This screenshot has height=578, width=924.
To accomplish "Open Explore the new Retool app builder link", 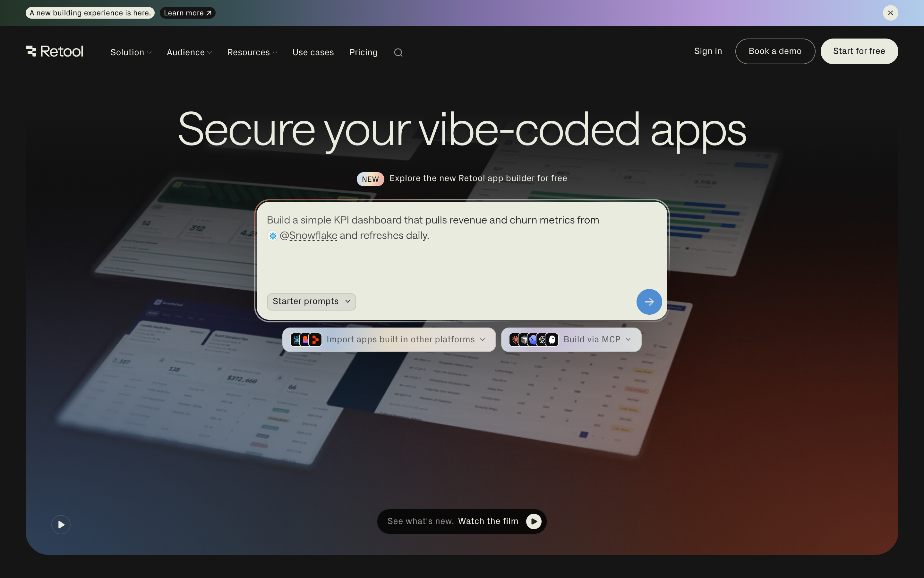I will pyautogui.click(x=478, y=179).
